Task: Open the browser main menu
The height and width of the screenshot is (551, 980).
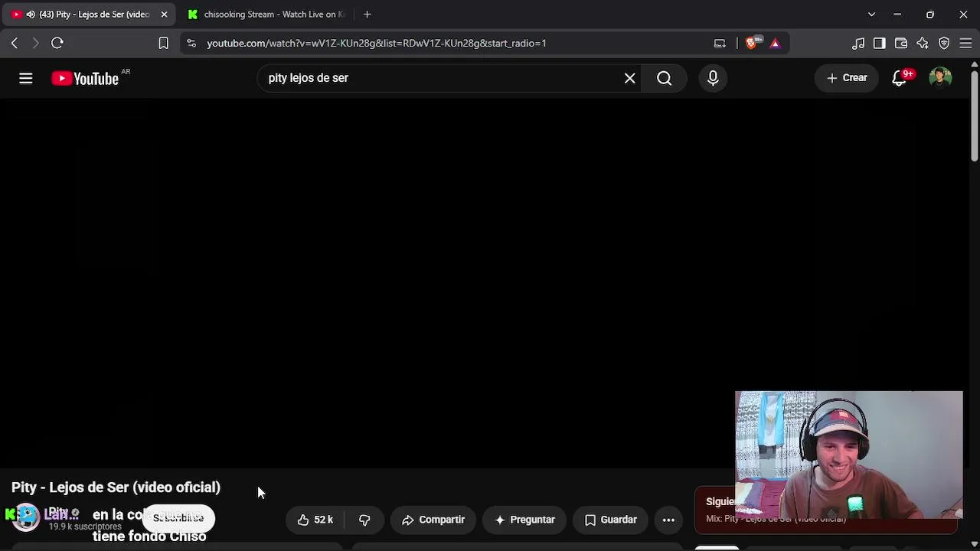Action: tap(965, 43)
